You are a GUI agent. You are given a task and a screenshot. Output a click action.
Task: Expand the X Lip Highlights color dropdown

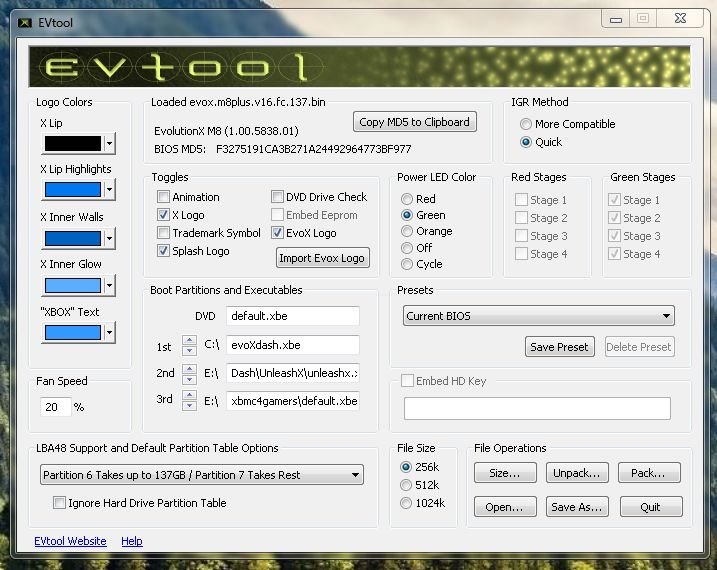coord(109,190)
